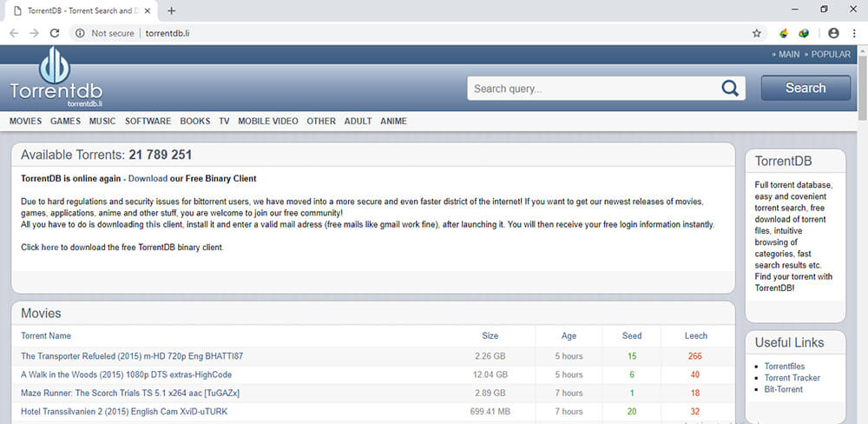Image resolution: width=868 pixels, height=424 pixels.
Task: Click the 'here' download link
Action: tap(49, 248)
